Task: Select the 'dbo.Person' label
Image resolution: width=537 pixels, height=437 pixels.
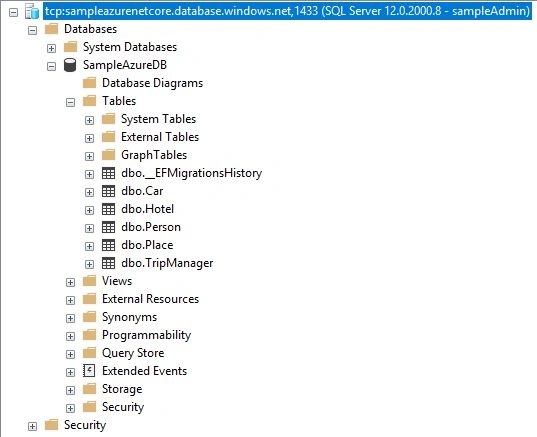Action: (151, 227)
